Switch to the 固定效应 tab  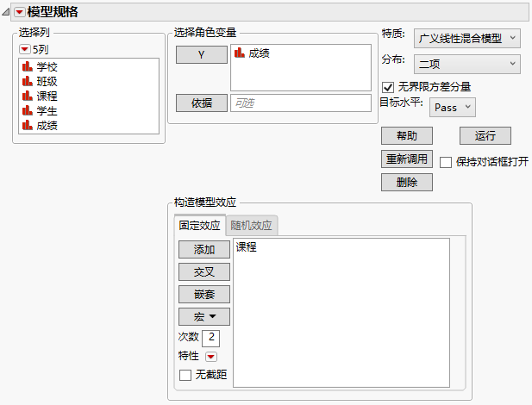pos(199,225)
